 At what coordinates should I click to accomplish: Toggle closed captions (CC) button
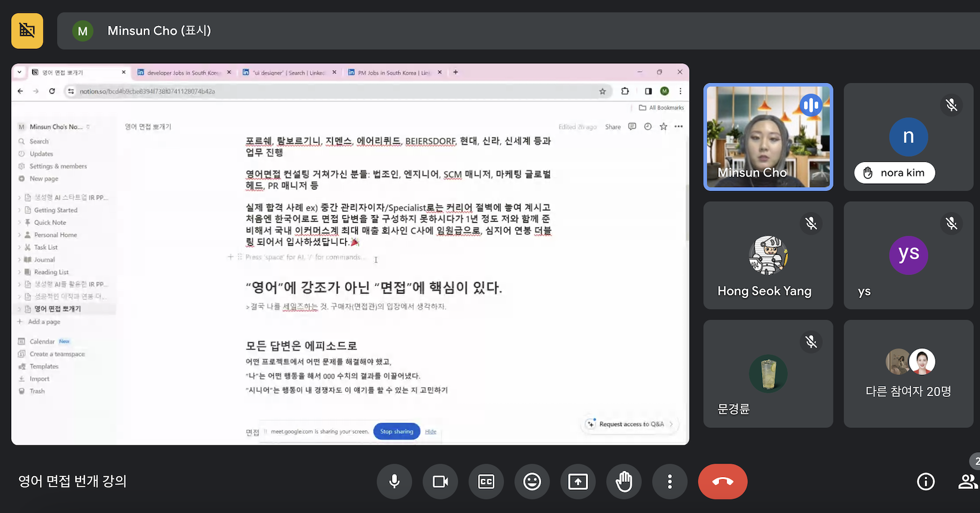(x=486, y=481)
